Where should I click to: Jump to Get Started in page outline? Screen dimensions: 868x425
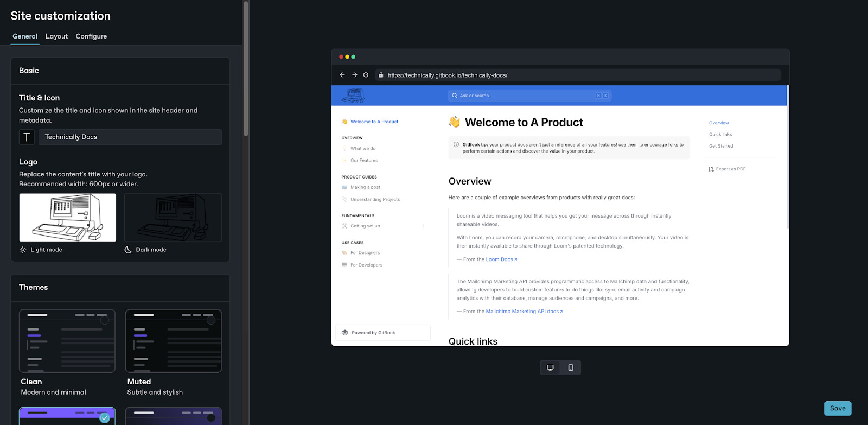tap(721, 146)
